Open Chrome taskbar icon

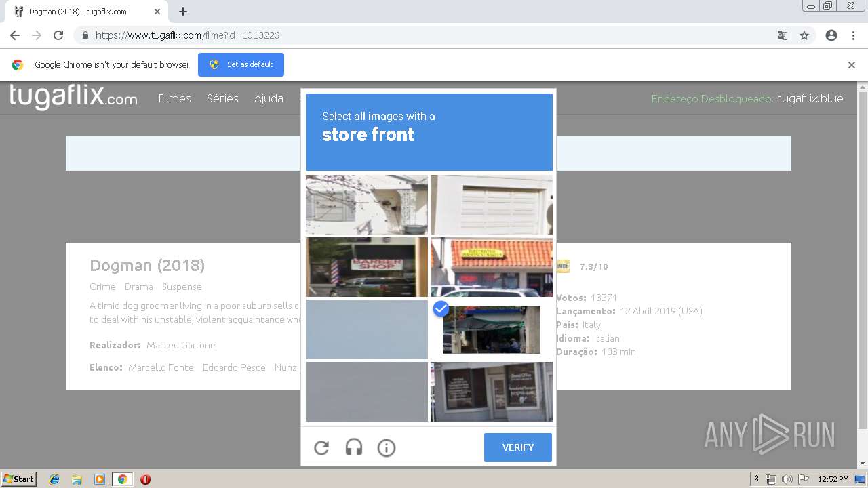point(122,479)
